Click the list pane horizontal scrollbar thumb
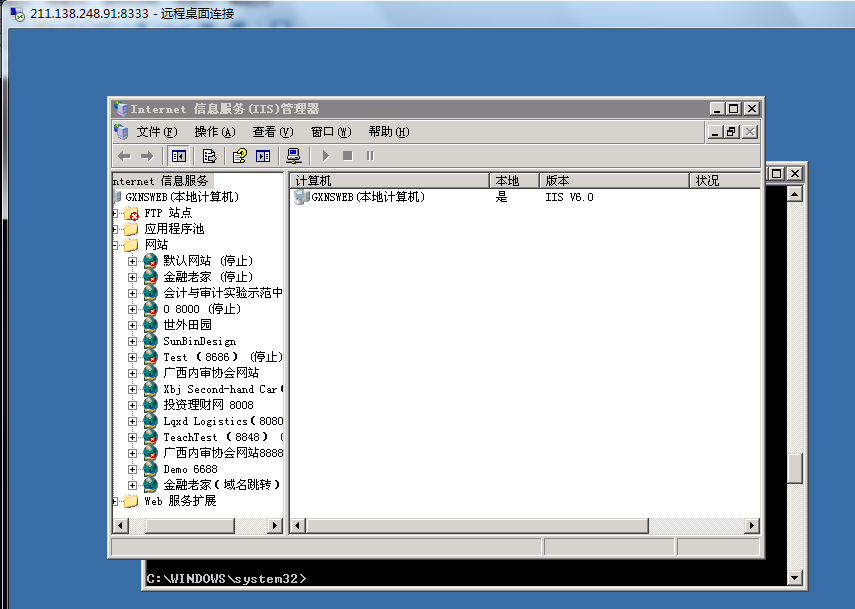Screen dimensions: 855x609 click(x=477, y=526)
